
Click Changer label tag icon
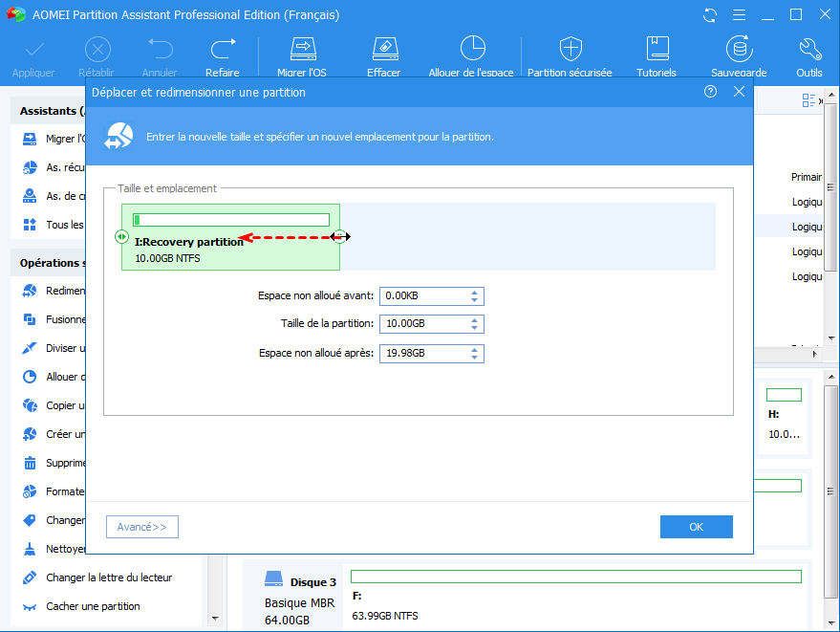[30, 520]
